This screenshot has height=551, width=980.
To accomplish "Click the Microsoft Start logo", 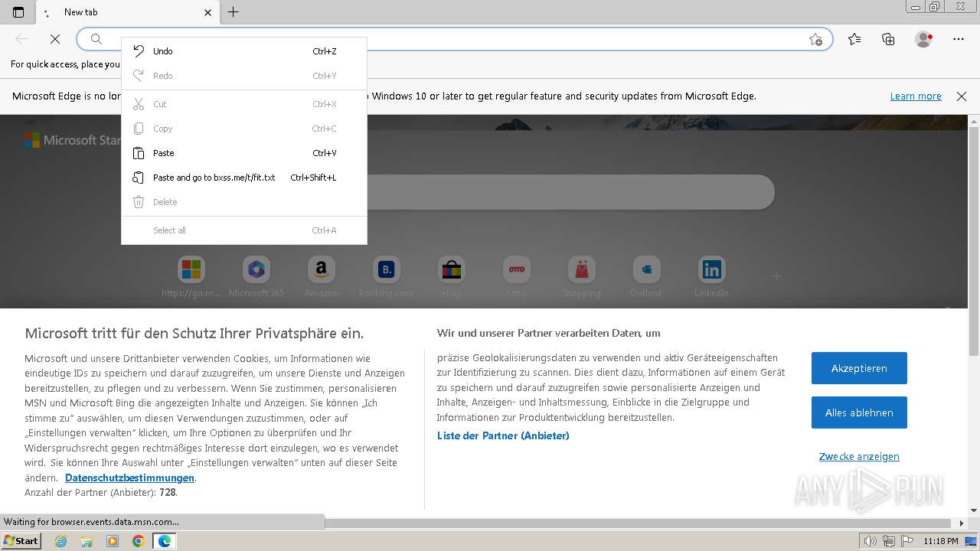I will (72, 140).
